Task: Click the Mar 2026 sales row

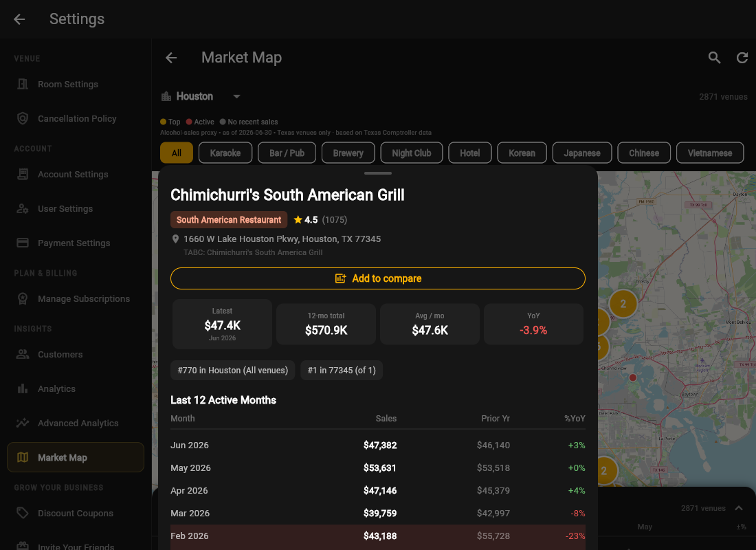Action: 378,513
